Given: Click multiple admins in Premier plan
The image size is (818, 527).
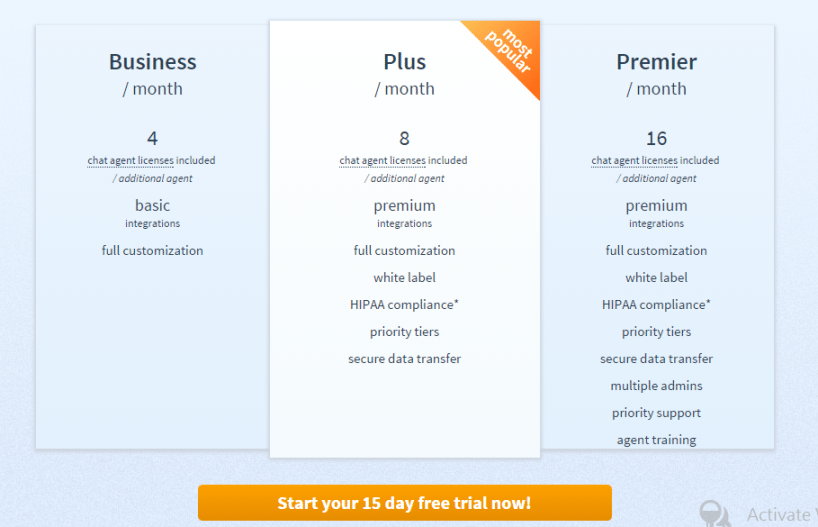Looking at the screenshot, I should (656, 386).
